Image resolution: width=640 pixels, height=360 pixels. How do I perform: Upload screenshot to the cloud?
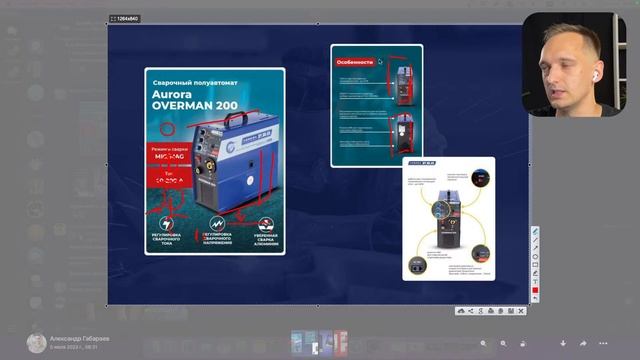tap(461, 311)
